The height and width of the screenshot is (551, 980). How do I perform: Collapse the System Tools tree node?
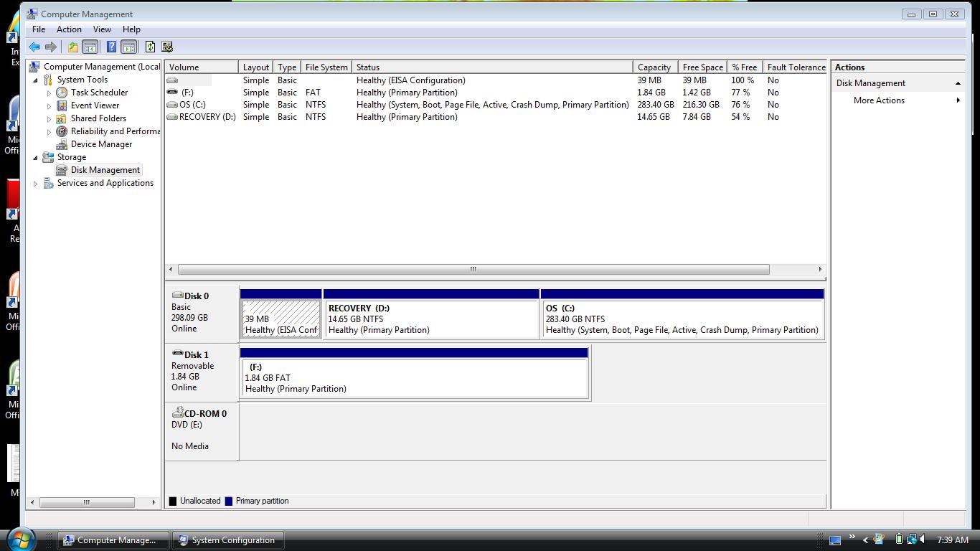[35, 80]
